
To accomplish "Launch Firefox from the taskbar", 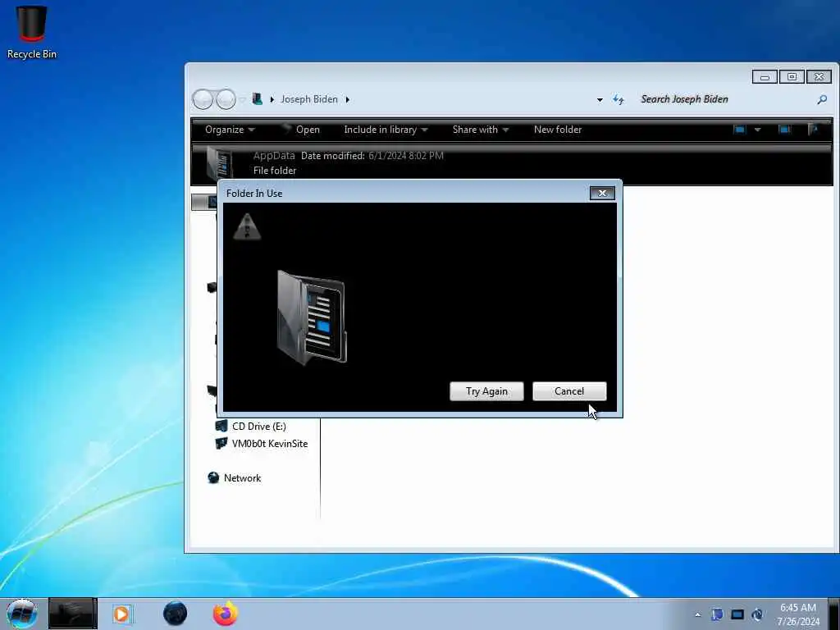I will click(x=226, y=614).
